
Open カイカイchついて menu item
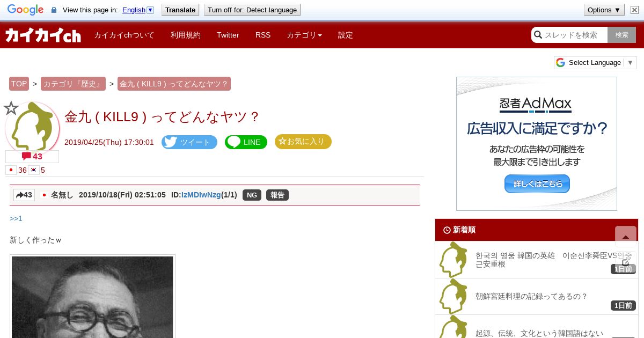(124, 35)
